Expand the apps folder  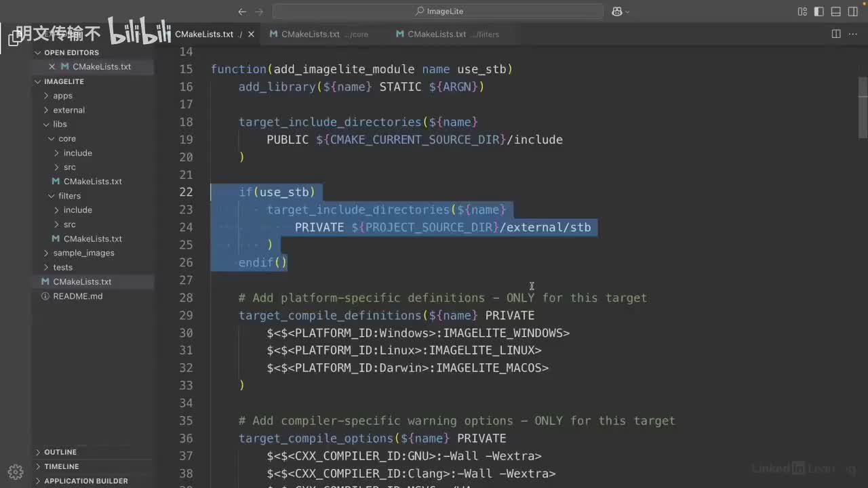[x=62, y=96]
